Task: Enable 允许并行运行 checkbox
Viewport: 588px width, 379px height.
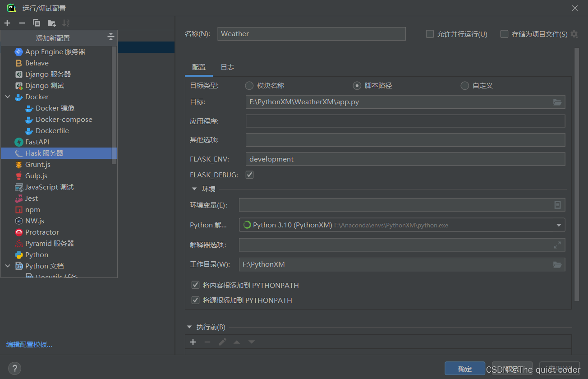Action: pos(430,34)
